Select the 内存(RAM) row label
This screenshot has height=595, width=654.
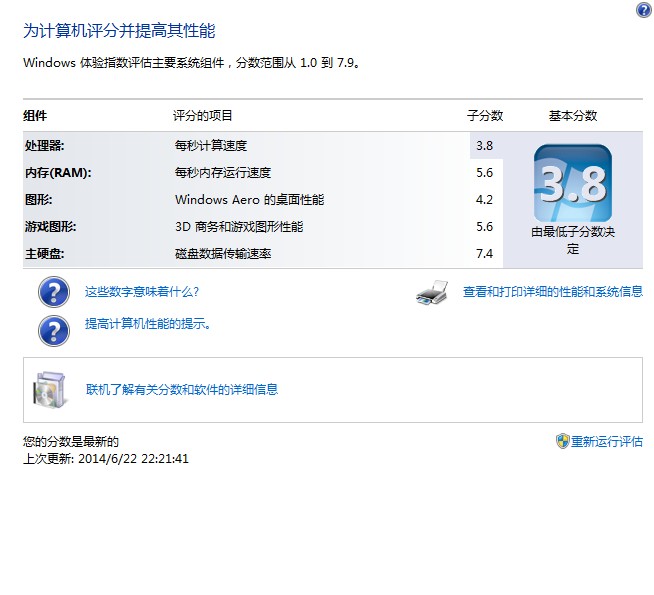coord(58,173)
